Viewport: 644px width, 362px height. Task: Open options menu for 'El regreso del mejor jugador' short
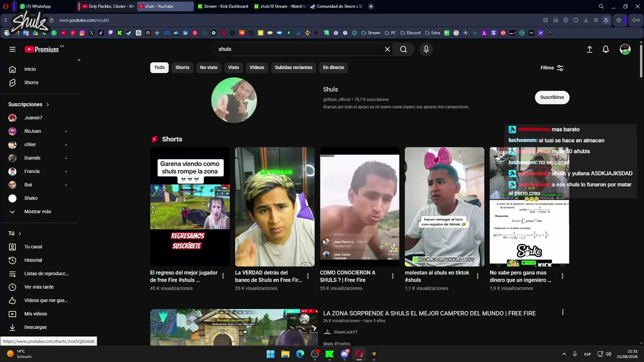[223, 276]
